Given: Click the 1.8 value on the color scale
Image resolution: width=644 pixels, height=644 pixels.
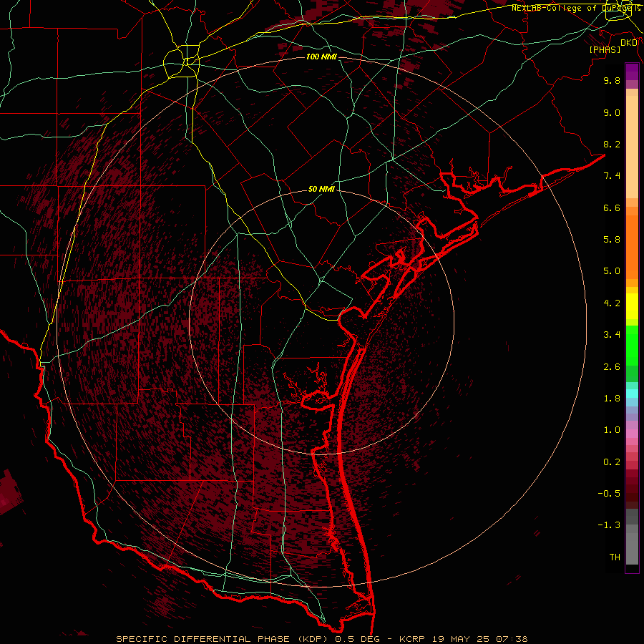Looking at the screenshot, I should coord(612,399).
